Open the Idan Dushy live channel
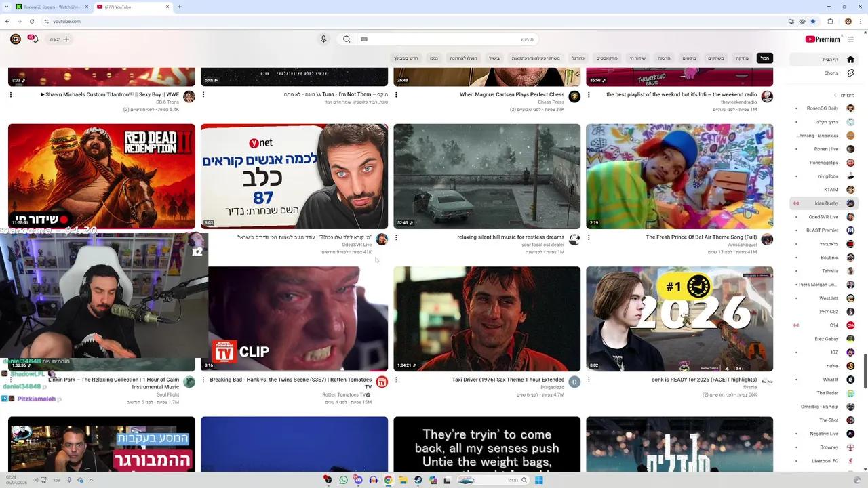Screen dimensions: 868x488 825,203
